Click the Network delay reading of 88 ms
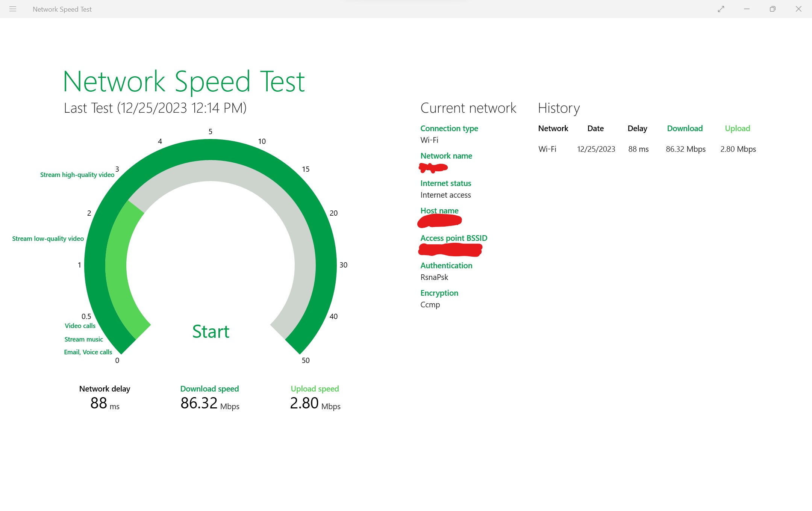The width and height of the screenshot is (812, 511). [104, 403]
